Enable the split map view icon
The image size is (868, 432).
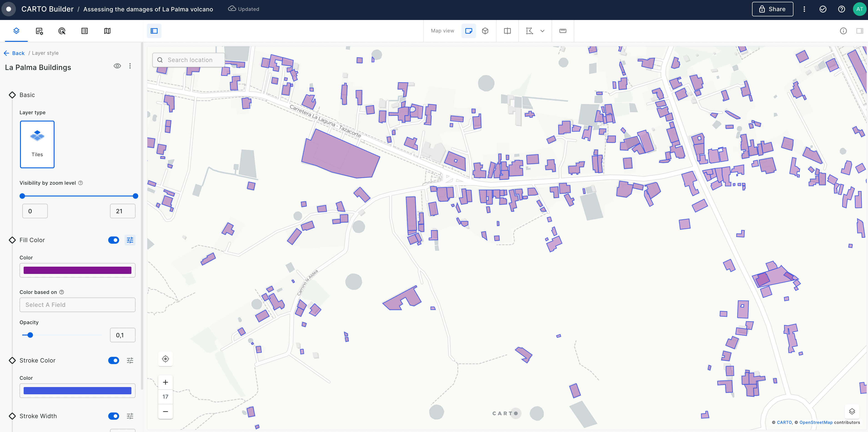pyautogui.click(x=507, y=31)
